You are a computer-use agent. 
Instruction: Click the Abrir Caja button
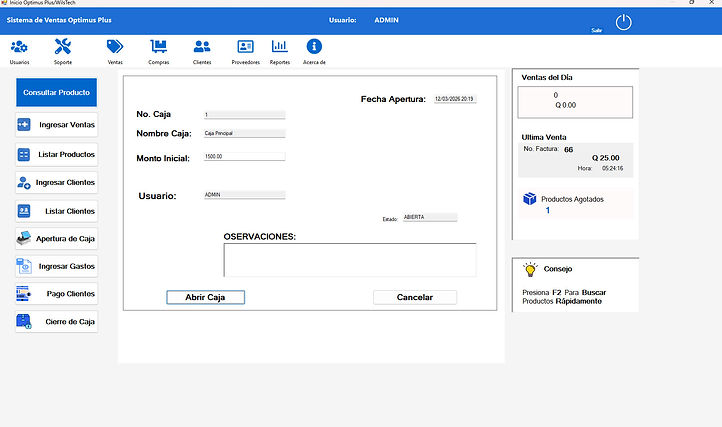coord(205,297)
